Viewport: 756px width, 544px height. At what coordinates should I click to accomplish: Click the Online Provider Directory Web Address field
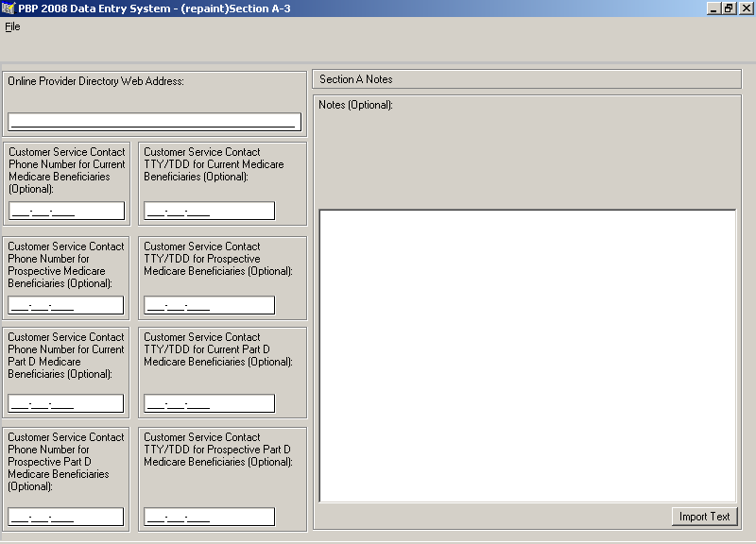click(x=154, y=122)
